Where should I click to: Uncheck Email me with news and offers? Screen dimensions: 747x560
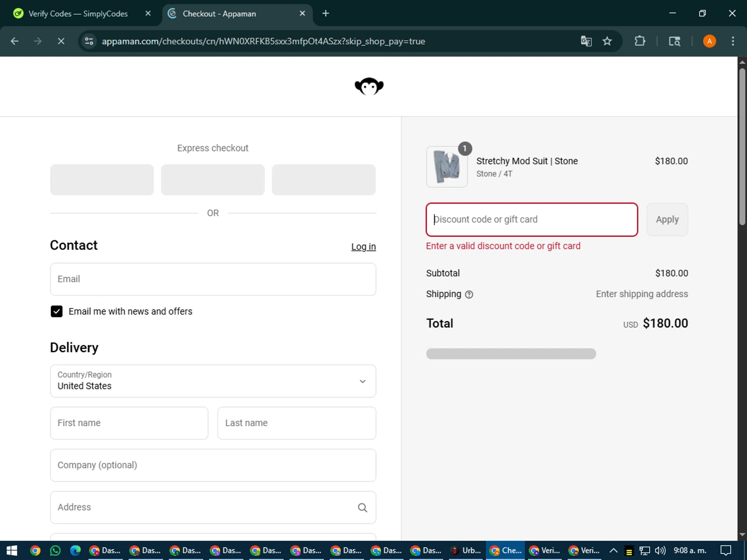coord(56,312)
